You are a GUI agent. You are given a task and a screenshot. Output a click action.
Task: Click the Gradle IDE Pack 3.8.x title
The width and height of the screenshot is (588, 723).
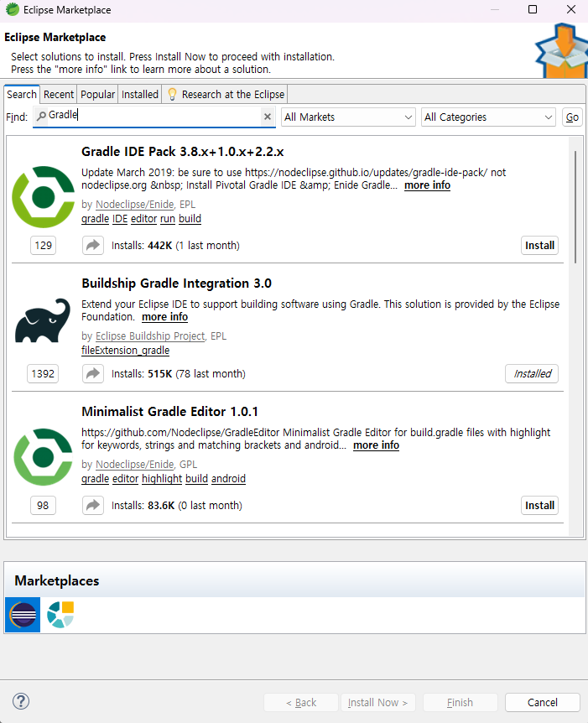click(x=183, y=152)
